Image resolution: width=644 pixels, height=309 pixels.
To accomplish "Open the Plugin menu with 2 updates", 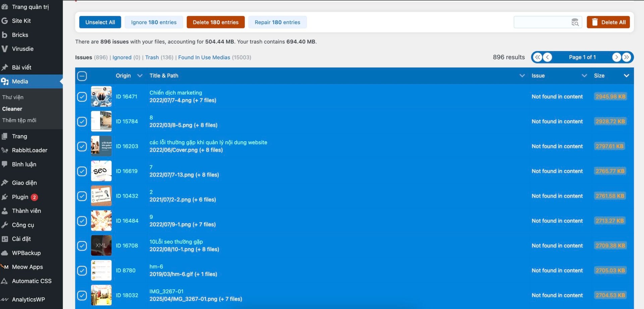I will tap(20, 197).
